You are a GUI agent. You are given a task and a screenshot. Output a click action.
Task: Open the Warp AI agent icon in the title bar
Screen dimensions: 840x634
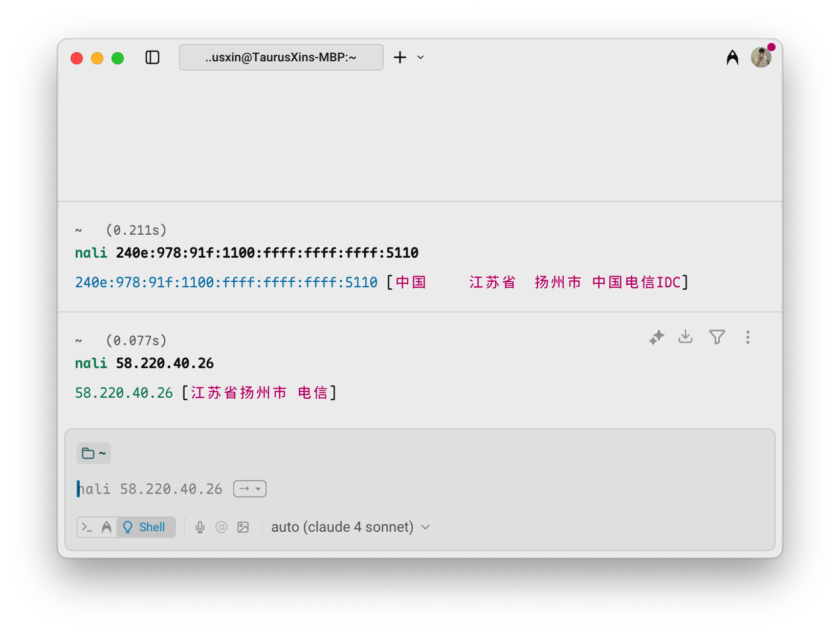pyautogui.click(x=732, y=57)
